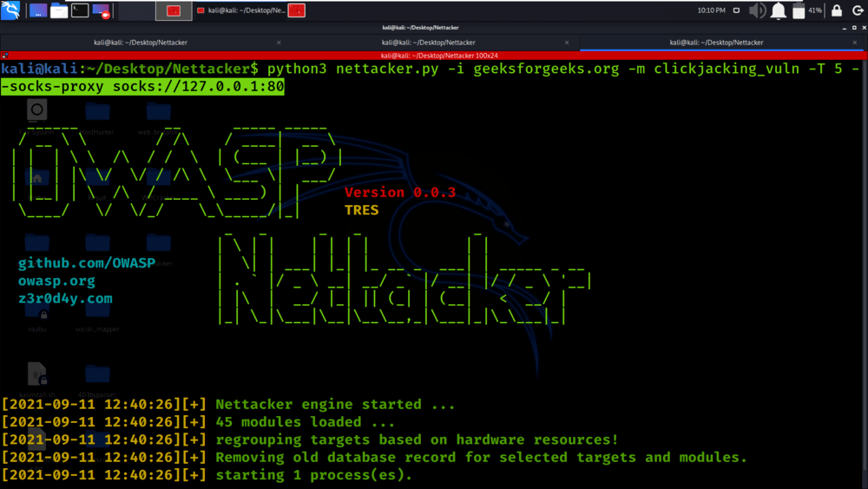Viewport: 868px width, 489px height.
Task: Click the 41% battery percentage
Action: coord(815,10)
